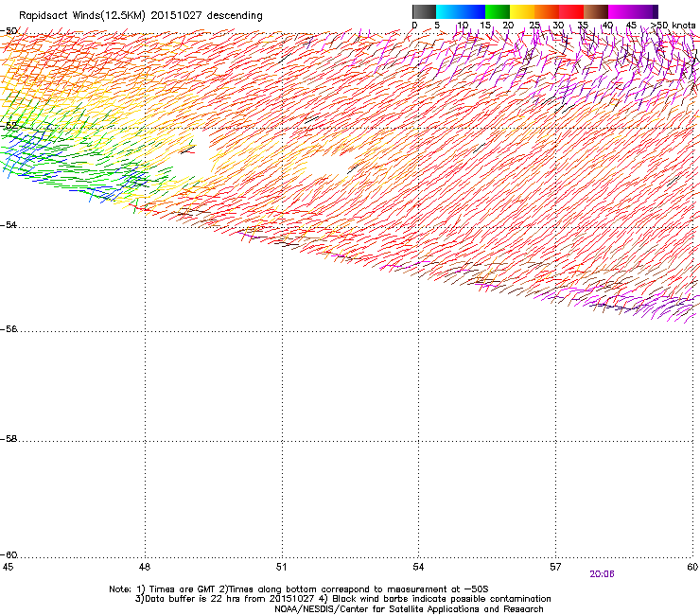Click the ">50 knots" legend label
This screenshot has width=700, height=615.
(673, 25)
